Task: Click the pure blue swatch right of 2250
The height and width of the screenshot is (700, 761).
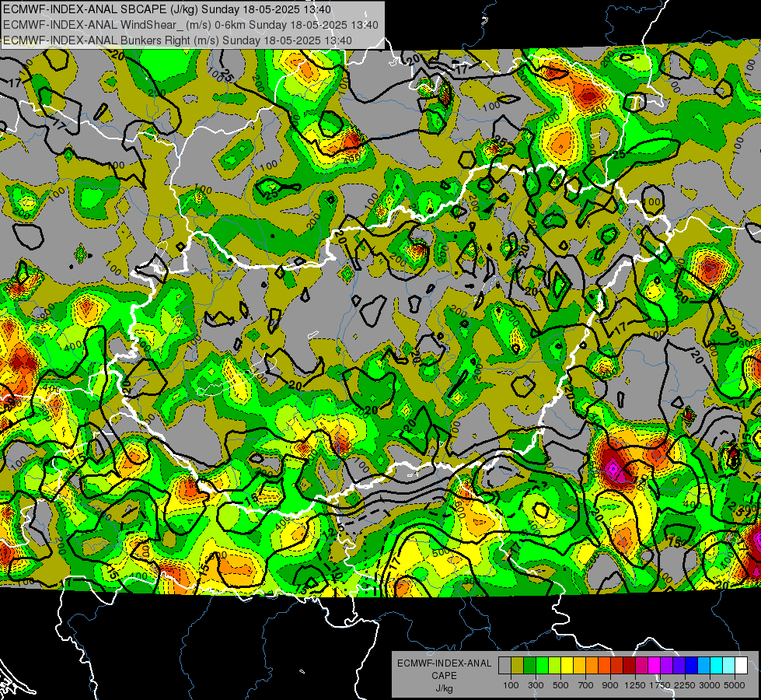Action: (x=692, y=666)
